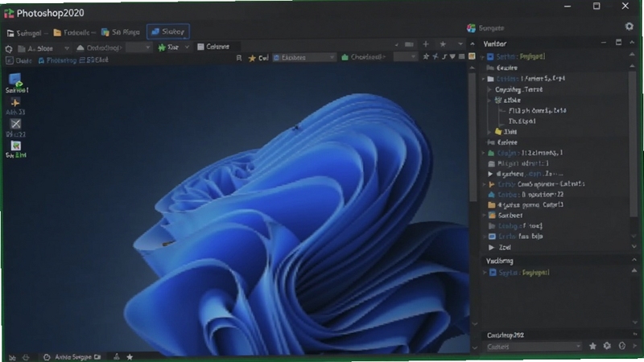This screenshot has height=362, width=644.
Task: Open the A. Sloge dropdown arrow
Action: (67, 48)
